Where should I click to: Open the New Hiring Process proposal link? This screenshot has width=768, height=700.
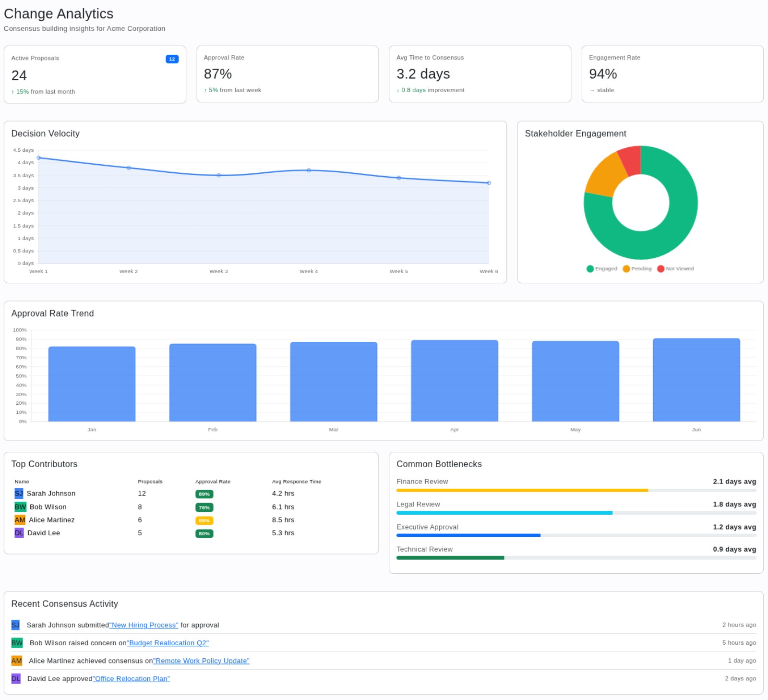pos(144,625)
